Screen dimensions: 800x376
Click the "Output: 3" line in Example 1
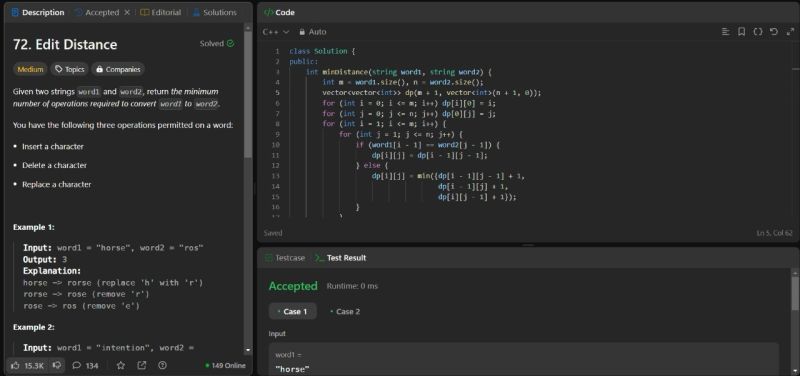tap(44, 259)
